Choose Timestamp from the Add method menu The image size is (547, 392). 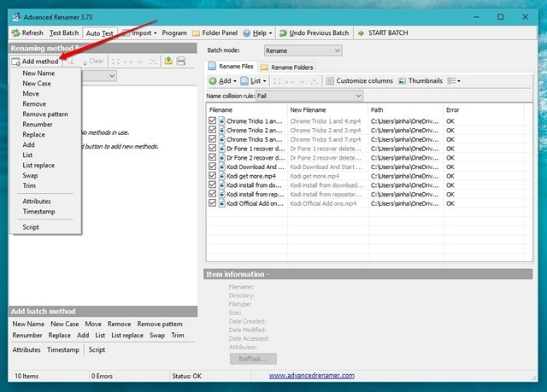click(x=38, y=212)
